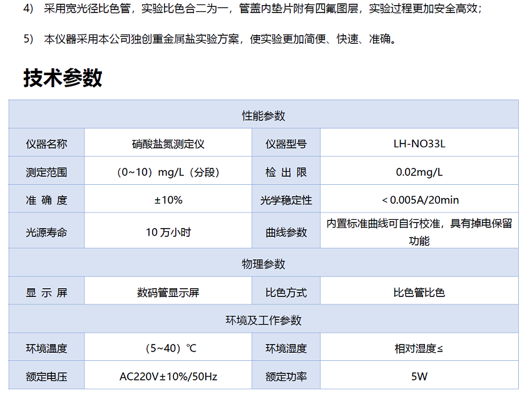Select the '准确度' label cell
Image resolution: width=532 pixels, height=406 pixels.
coord(46,199)
